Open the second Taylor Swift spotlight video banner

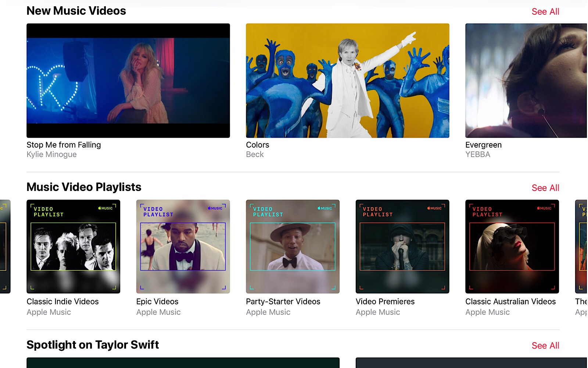click(472, 363)
